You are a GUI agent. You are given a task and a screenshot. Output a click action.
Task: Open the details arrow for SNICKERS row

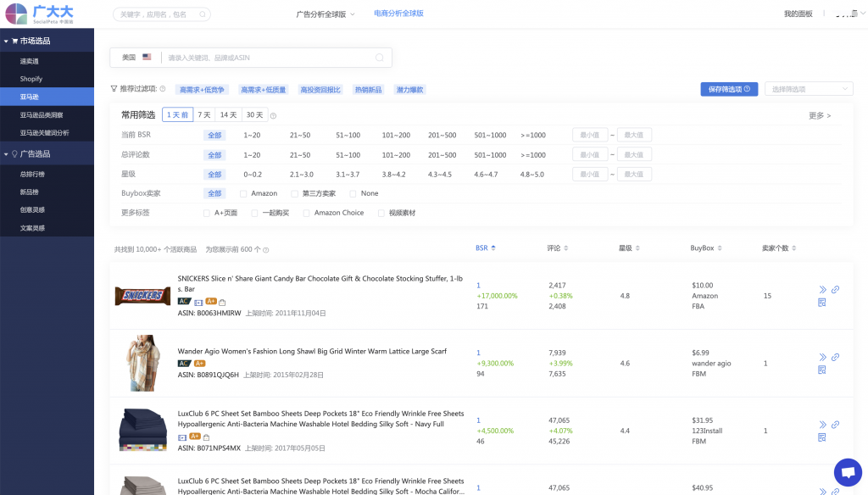pyautogui.click(x=822, y=290)
